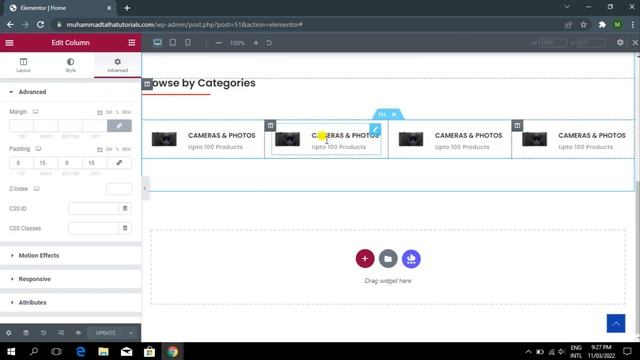This screenshot has width=640, height=360.
Task: Switch to mobile preview mode
Action: click(188, 42)
